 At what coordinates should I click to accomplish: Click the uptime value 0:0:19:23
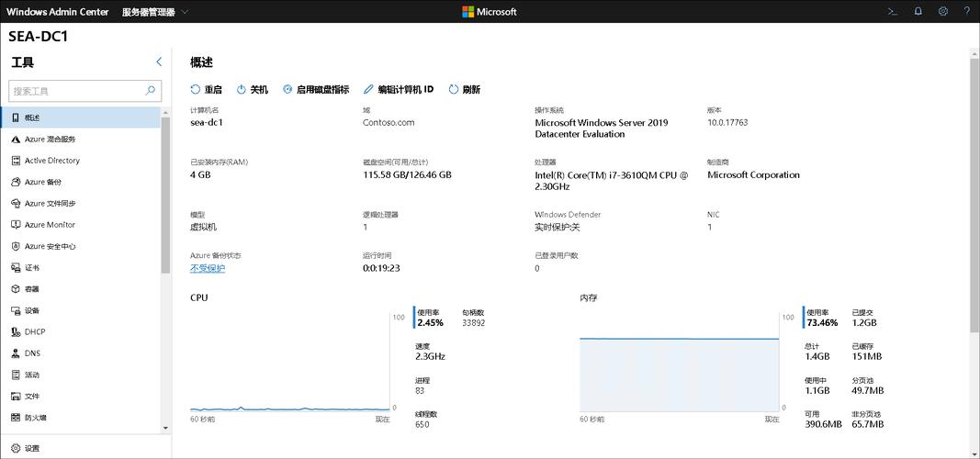[x=381, y=269]
